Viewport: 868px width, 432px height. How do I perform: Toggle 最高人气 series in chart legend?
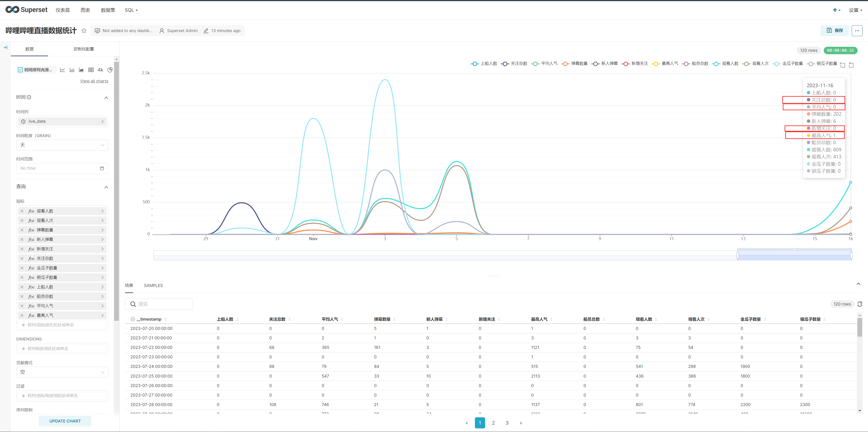pos(665,63)
